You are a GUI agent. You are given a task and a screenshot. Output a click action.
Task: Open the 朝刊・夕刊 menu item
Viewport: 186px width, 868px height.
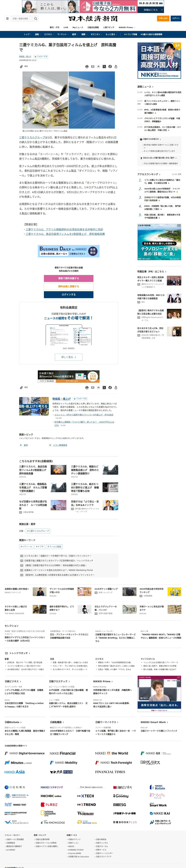point(54,27)
